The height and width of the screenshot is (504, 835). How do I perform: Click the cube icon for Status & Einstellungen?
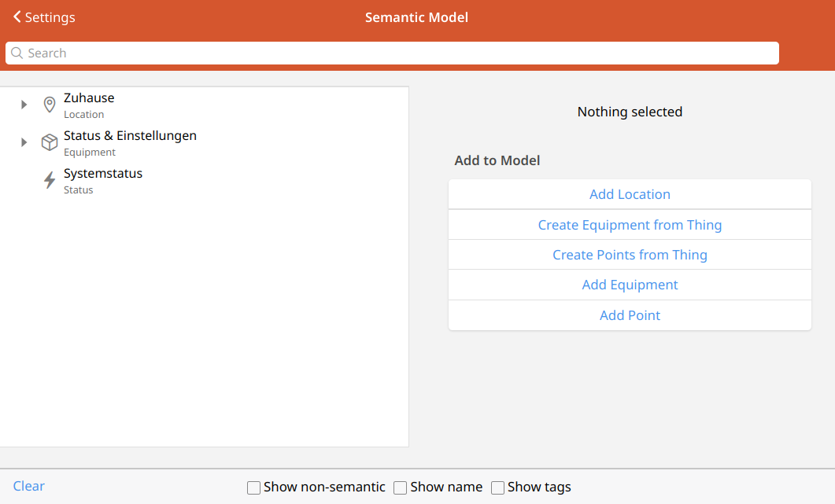point(50,142)
